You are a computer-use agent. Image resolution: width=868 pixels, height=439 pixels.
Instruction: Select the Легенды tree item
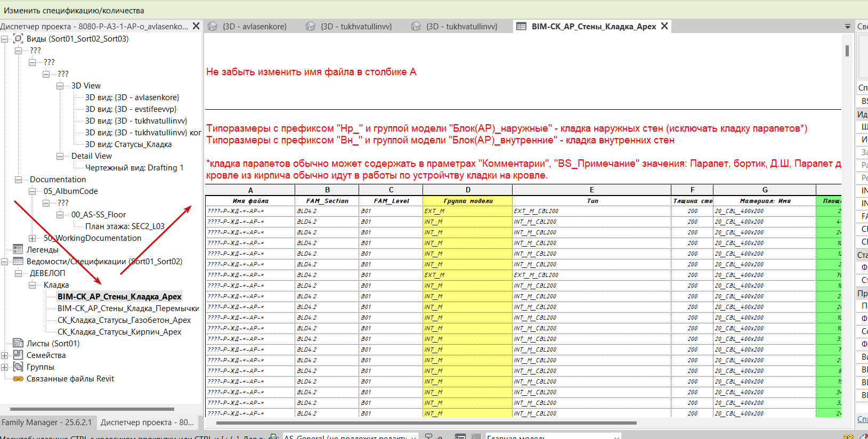pyautogui.click(x=42, y=249)
